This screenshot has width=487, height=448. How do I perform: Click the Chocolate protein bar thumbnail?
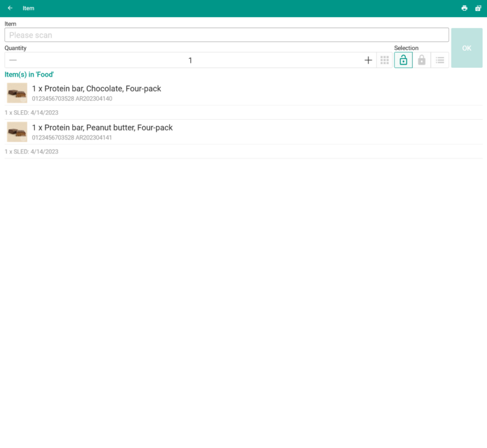pyautogui.click(x=17, y=93)
